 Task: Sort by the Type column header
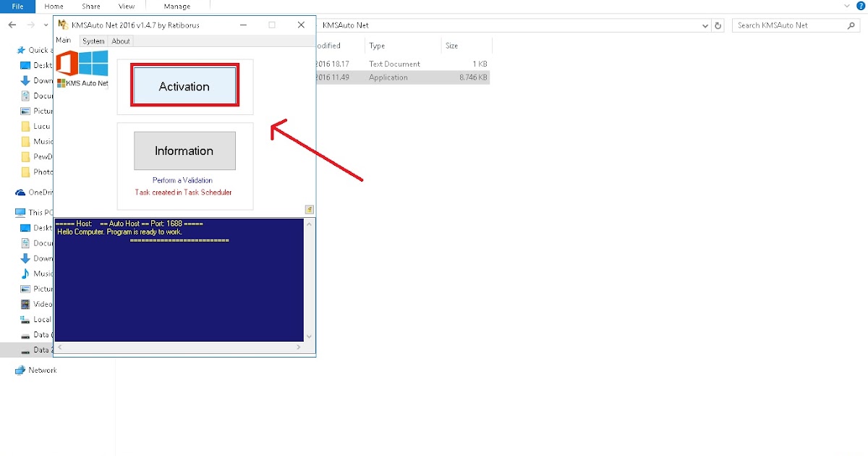coord(377,46)
